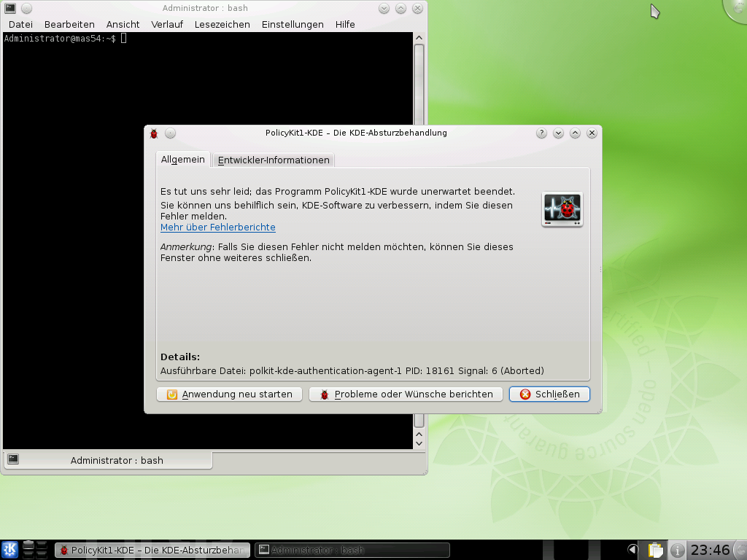Screen dimensions: 747x560
Task: Click the 'Anwendung neu starten' button
Action: click(229, 394)
